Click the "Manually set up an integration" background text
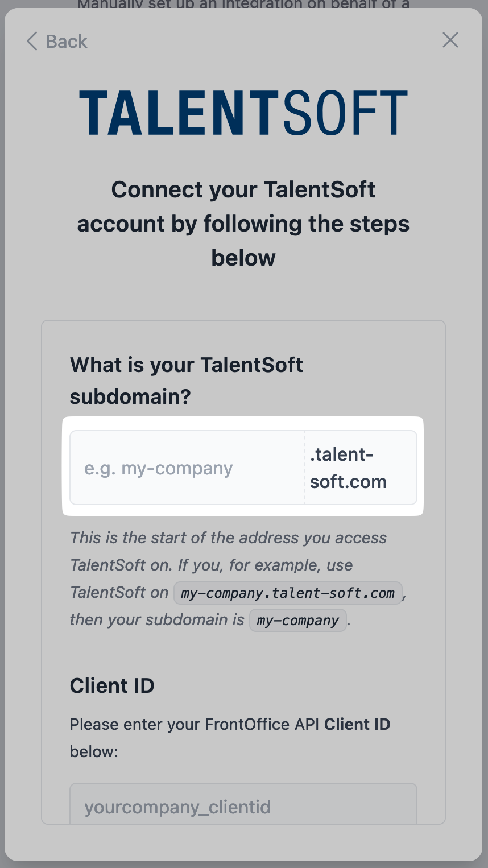 tap(243, 5)
